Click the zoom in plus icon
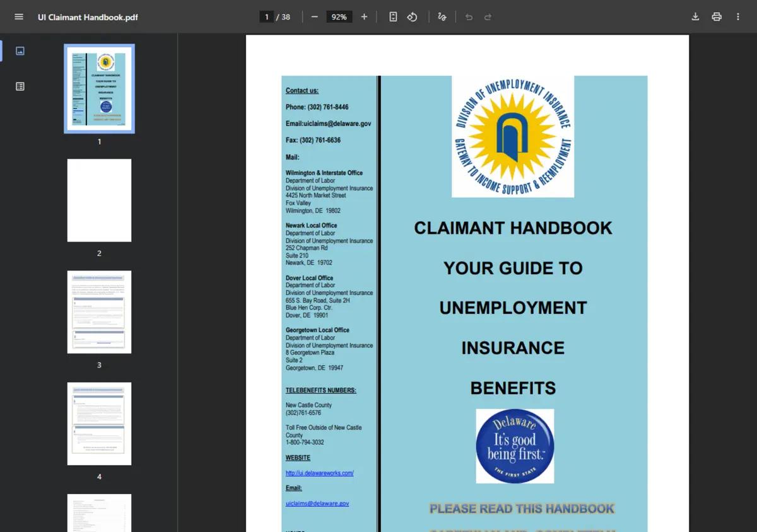Screen dimensions: 757x532 coord(364,17)
